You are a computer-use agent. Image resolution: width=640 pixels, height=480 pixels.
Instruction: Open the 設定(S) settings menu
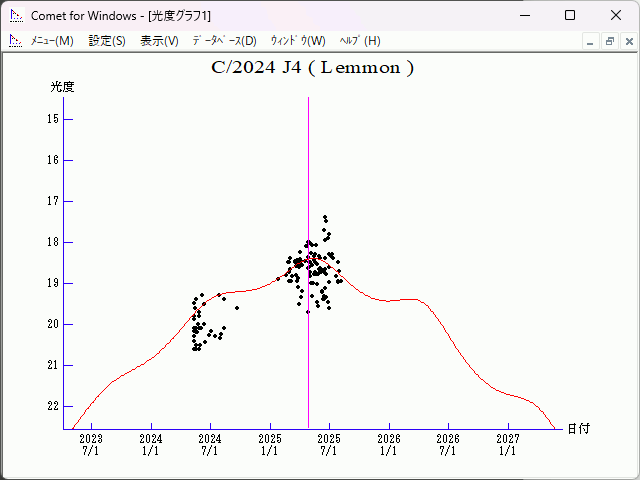[107, 41]
